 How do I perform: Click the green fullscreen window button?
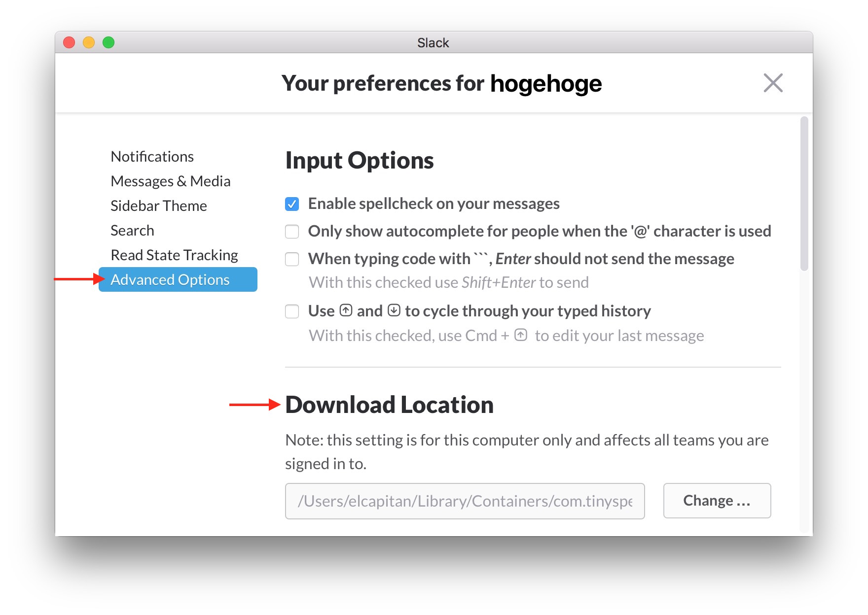pyautogui.click(x=108, y=42)
